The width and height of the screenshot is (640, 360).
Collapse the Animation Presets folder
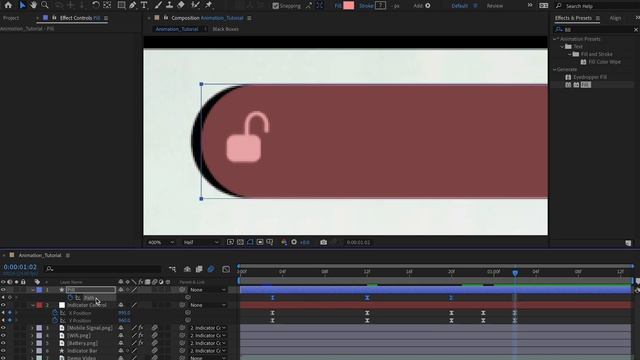point(555,39)
